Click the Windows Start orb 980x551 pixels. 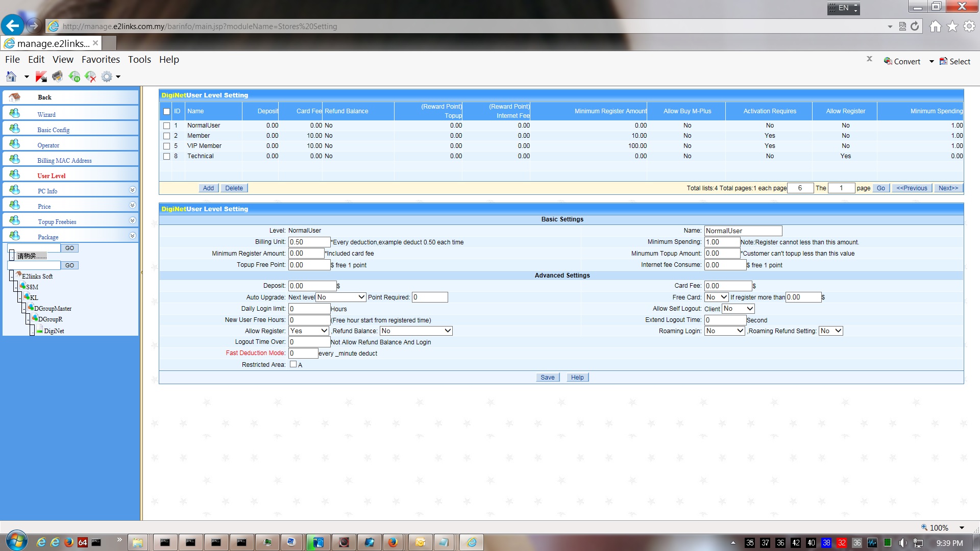(x=16, y=541)
